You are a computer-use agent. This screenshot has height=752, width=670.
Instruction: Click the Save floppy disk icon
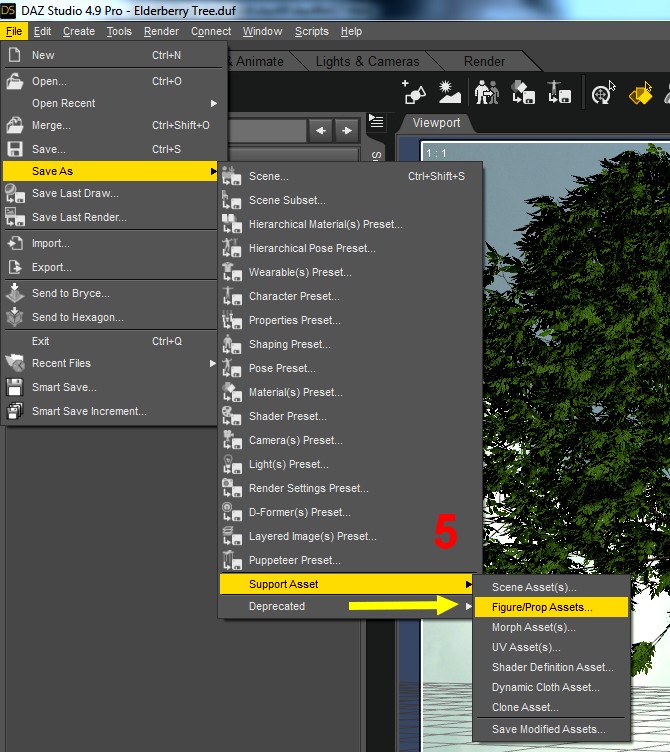14,149
